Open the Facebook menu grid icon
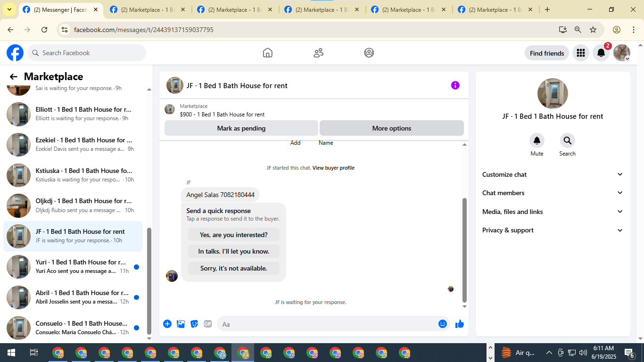 pyautogui.click(x=581, y=53)
